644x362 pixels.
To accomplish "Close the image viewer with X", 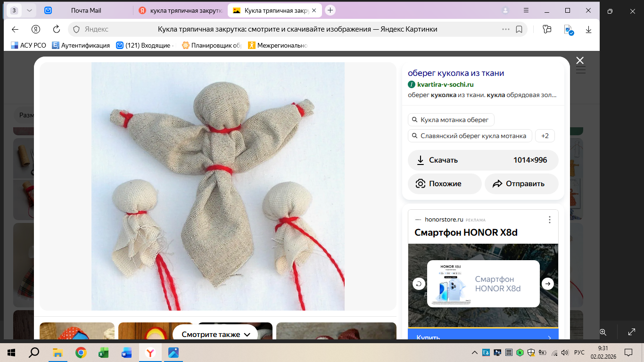I will click(x=580, y=60).
